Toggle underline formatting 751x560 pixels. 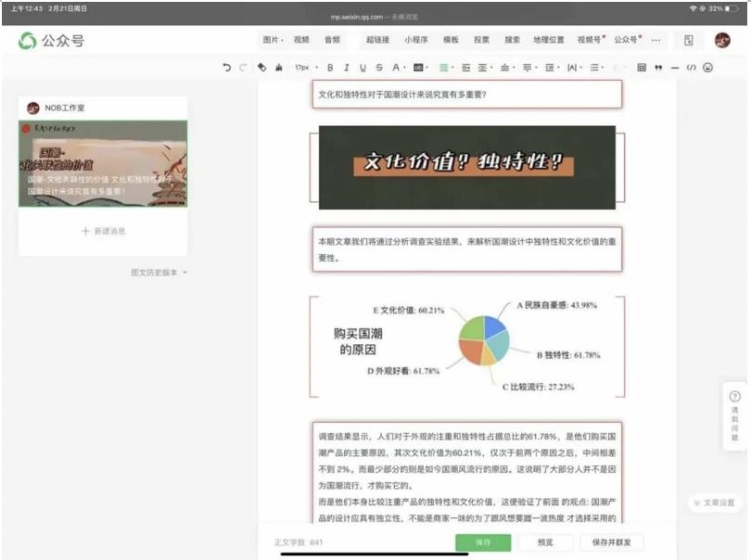[x=363, y=68]
